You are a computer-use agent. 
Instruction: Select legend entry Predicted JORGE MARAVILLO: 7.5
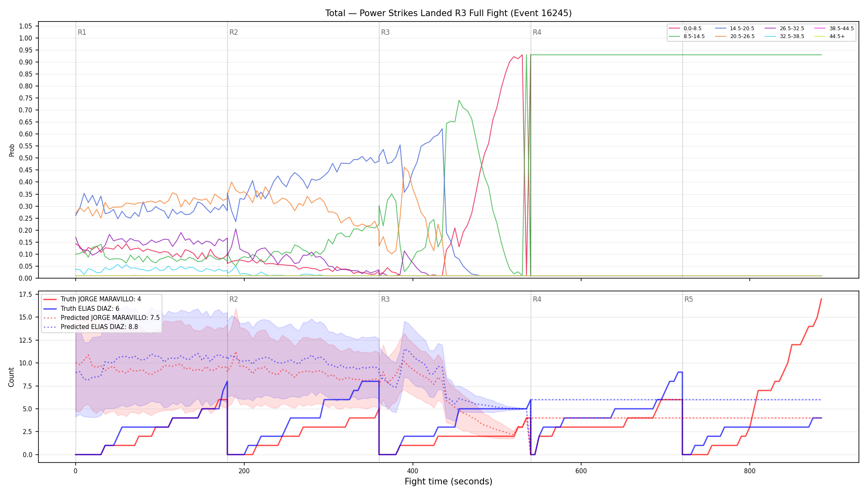pyautogui.click(x=101, y=318)
